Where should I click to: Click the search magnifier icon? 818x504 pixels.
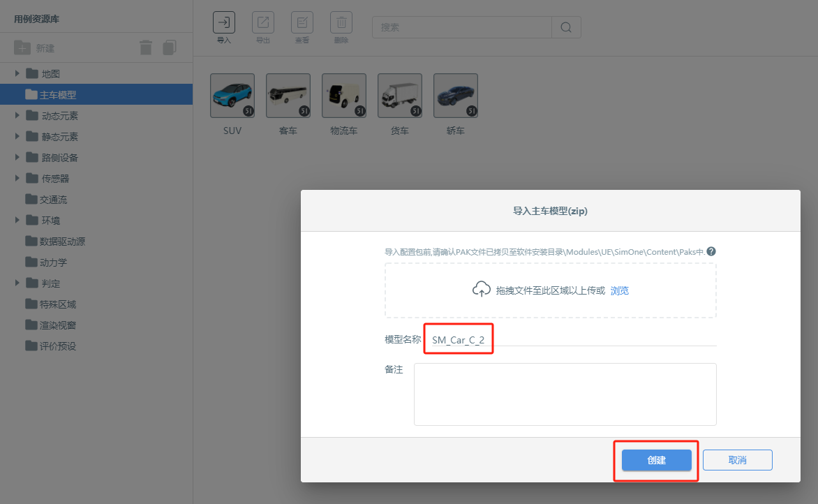pos(566,27)
